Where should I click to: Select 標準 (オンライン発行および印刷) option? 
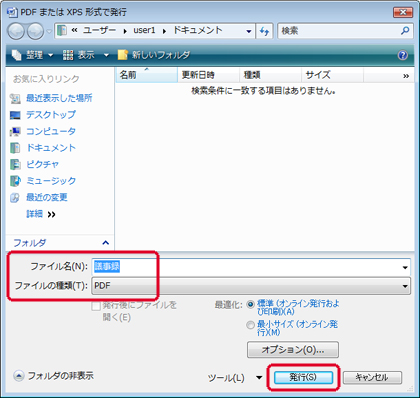point(250,304)
